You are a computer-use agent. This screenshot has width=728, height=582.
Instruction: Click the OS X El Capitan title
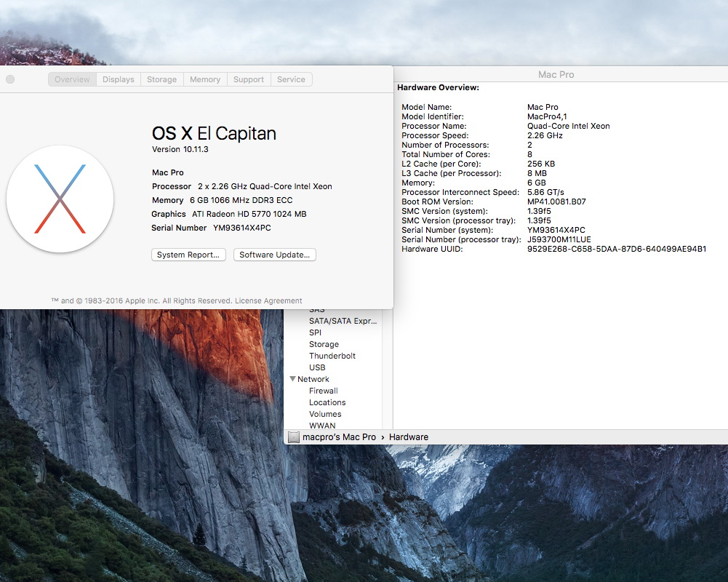(x=214, y=133)
